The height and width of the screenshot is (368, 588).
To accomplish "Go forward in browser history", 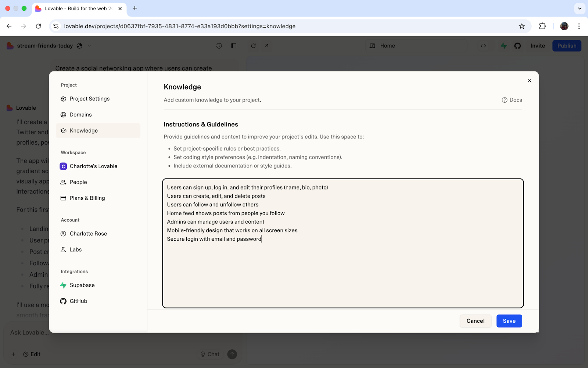I will [x=24, y=26].
